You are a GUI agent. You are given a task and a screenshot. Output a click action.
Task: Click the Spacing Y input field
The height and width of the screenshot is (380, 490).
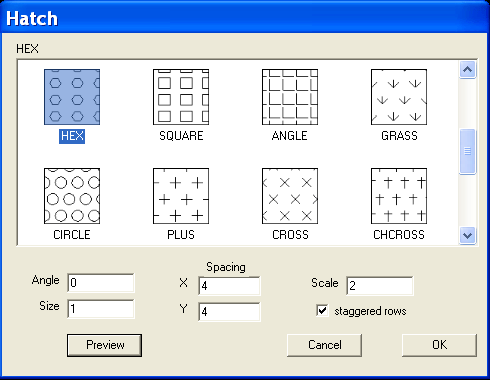pyautogui.click(x=229, y=312)
